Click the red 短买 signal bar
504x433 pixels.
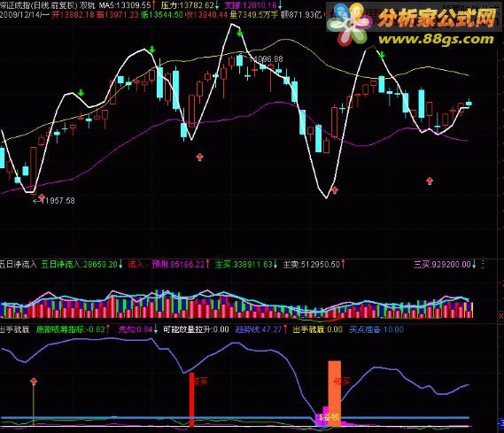pos(191,399)
